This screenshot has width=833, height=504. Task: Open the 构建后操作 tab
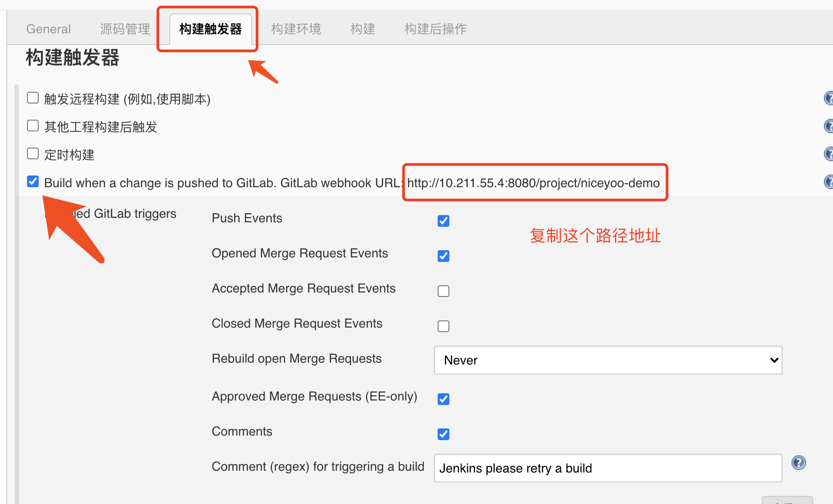click(x=435, y=29)
